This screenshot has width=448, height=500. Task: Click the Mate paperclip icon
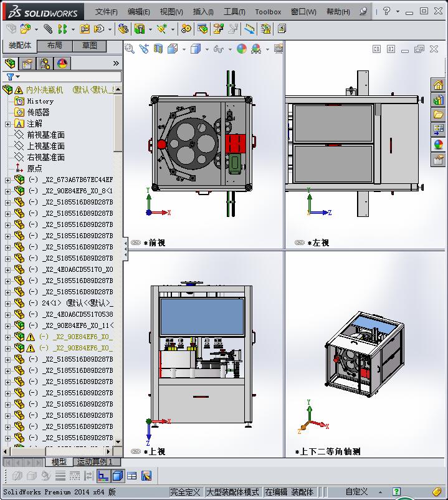[48, 29]
